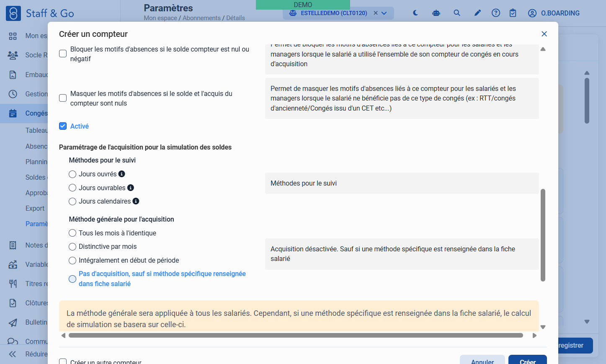Screen dimensions: 606x364
Task: Expand the ESTELLEDEMO client dropdown
Action: (x=384, y=13)
